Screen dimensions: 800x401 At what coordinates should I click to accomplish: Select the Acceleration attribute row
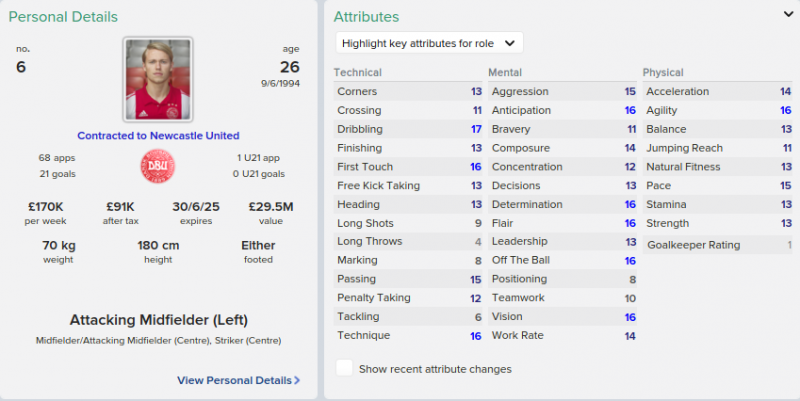coord(717,91)
